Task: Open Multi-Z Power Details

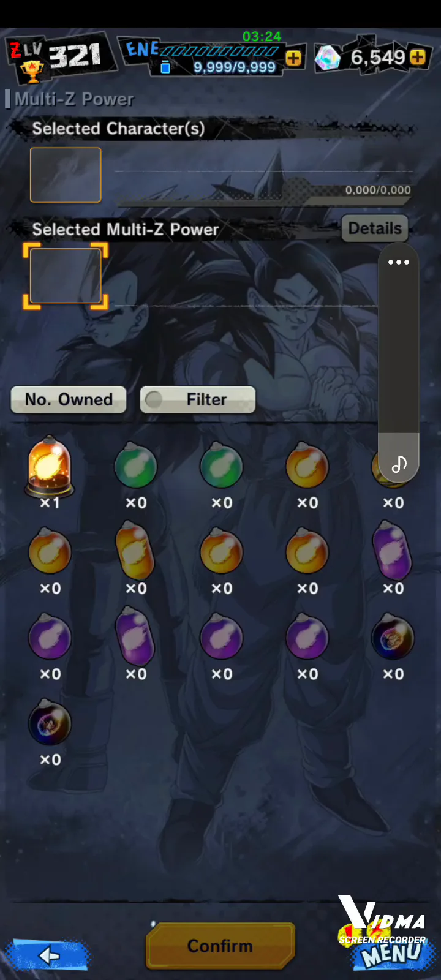Action: click(375, 228)
